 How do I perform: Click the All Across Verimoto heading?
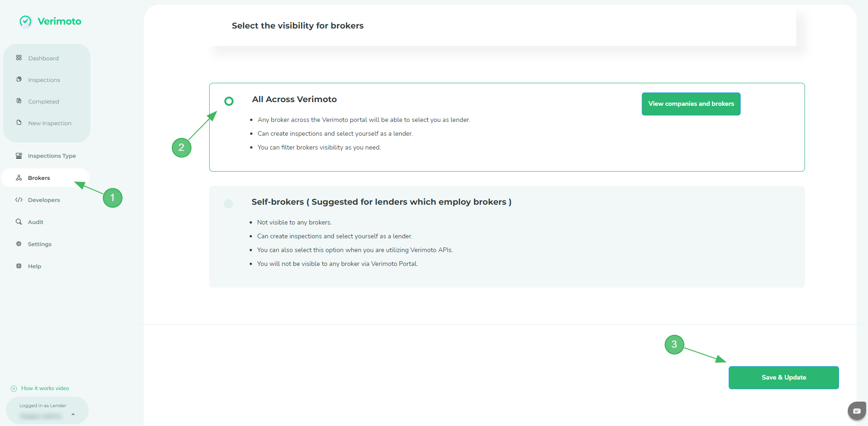pyautogui.click(x=294, y=99)
